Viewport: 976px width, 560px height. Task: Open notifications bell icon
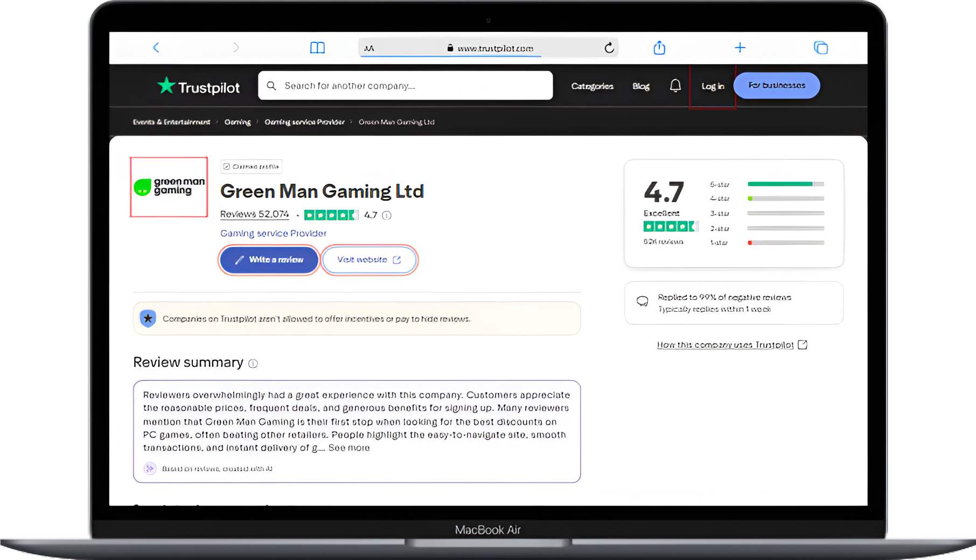[x=675, y=86]
